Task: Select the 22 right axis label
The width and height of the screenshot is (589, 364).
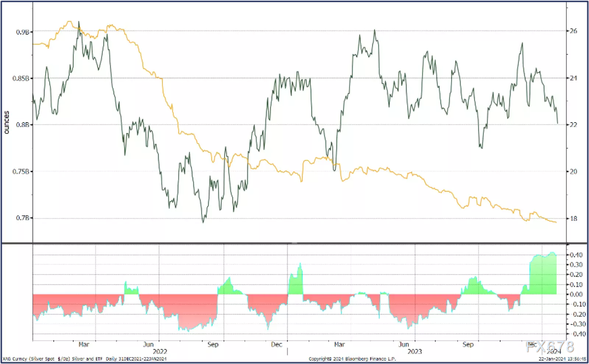Action: point(572,125)
